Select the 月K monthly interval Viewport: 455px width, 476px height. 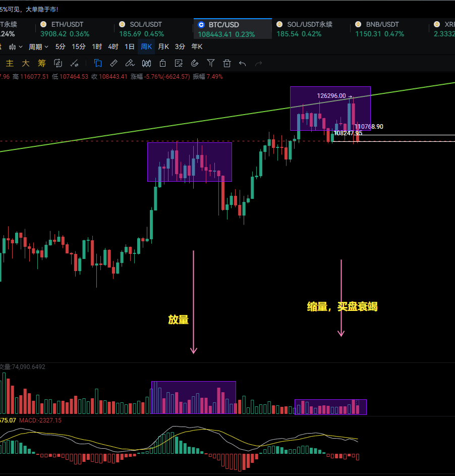click(163, 46)
